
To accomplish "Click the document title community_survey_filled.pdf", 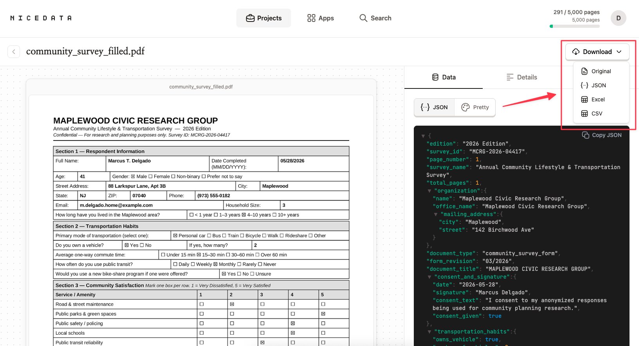I will tap(85, 51).
